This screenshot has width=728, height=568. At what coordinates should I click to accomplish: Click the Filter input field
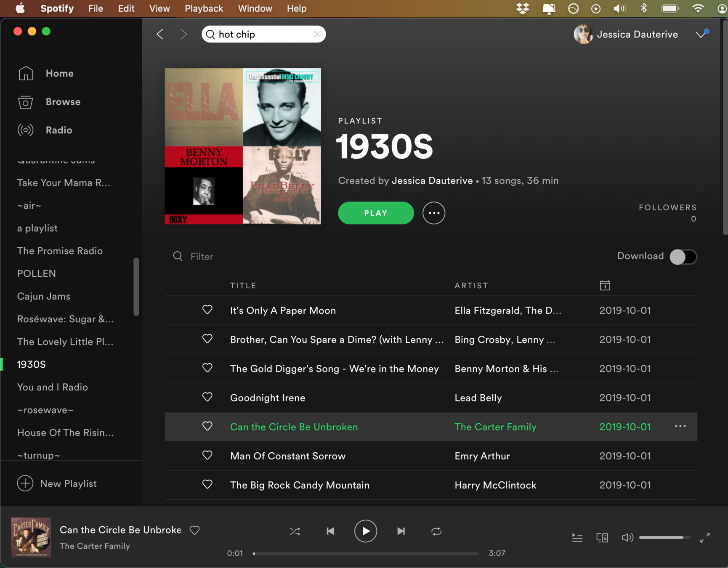(x=202, y=256)
